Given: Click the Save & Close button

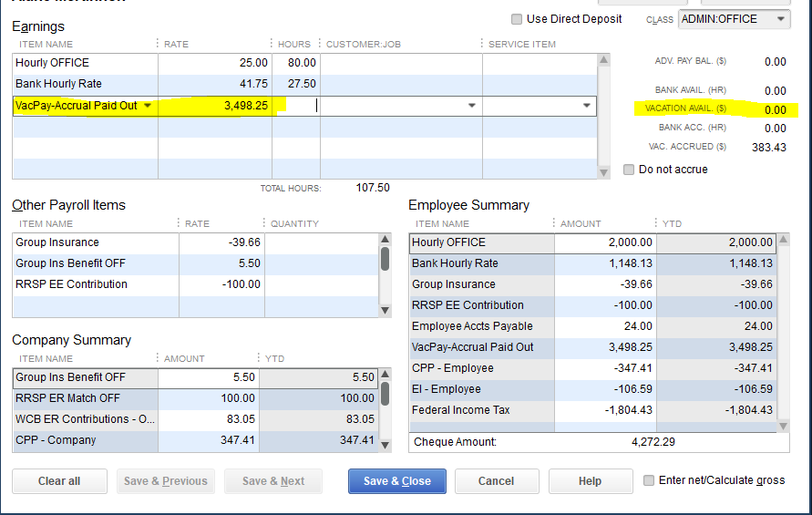Looking at the screenshot, I should coord(397,480).
